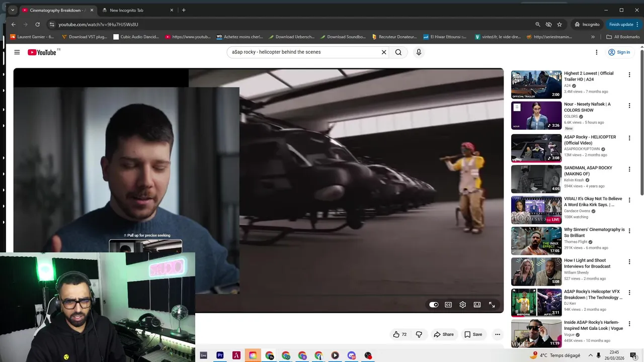644x362 pixels.
Task: Open YouTube settings three-dot menu near Sign in
Action: [597, 52]
